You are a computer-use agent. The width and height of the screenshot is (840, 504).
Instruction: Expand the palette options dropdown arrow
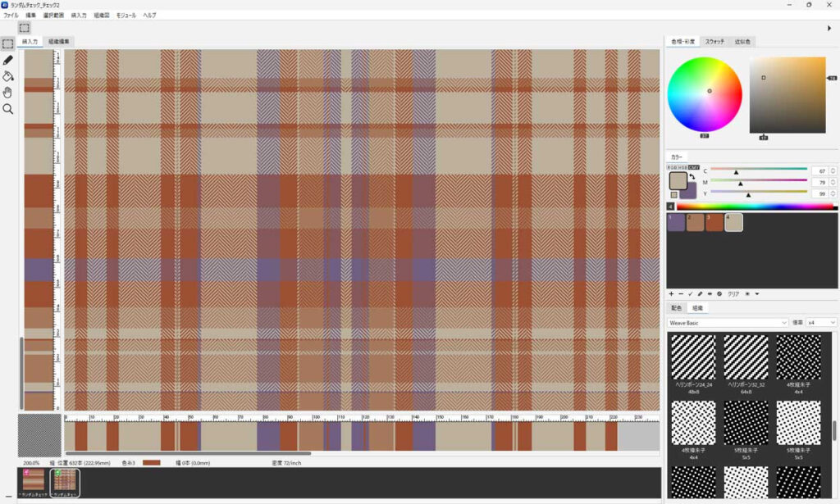(757, 293)
